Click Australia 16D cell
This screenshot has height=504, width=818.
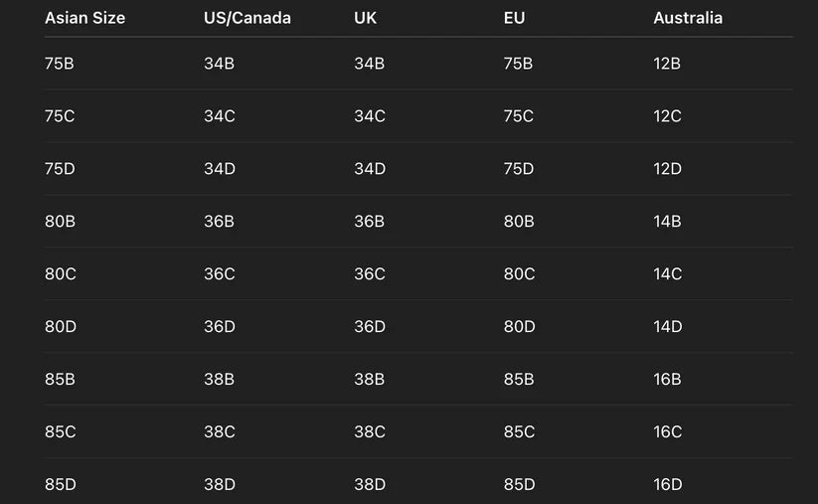[x=668, y=485]
